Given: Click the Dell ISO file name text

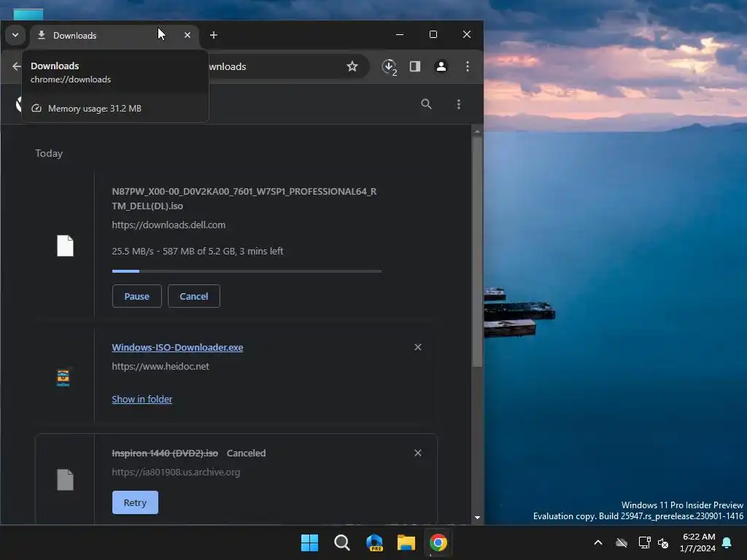Looking at the screenshot, I should coord(244,198).
